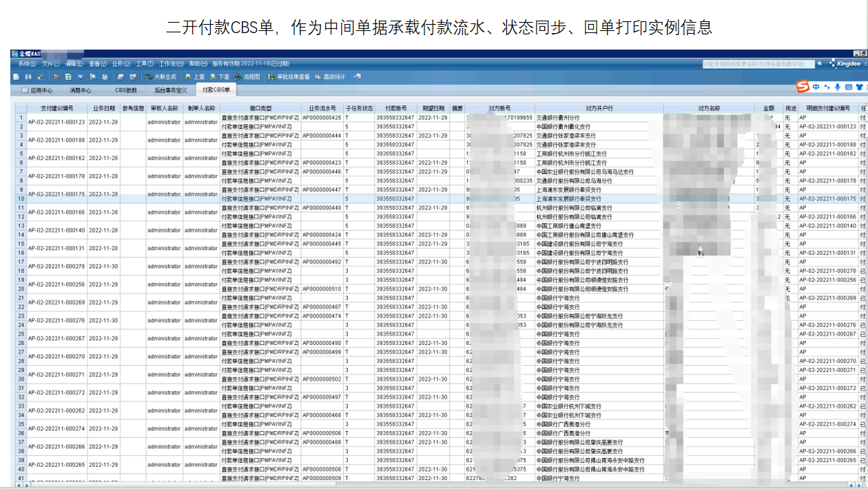Switch to 消息中心 tab
Screen dimensions: 868x489
click(80, 90)
